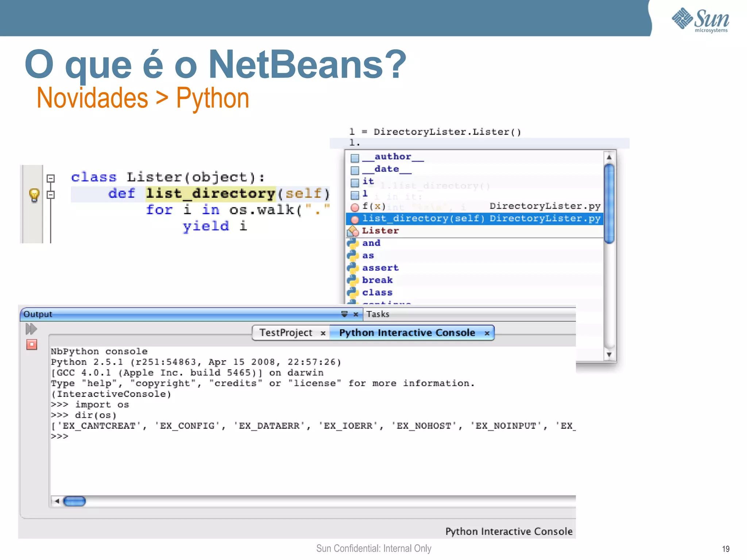Switch to the Tasks tab
The image size is (747, 560).
click(378, 314)
